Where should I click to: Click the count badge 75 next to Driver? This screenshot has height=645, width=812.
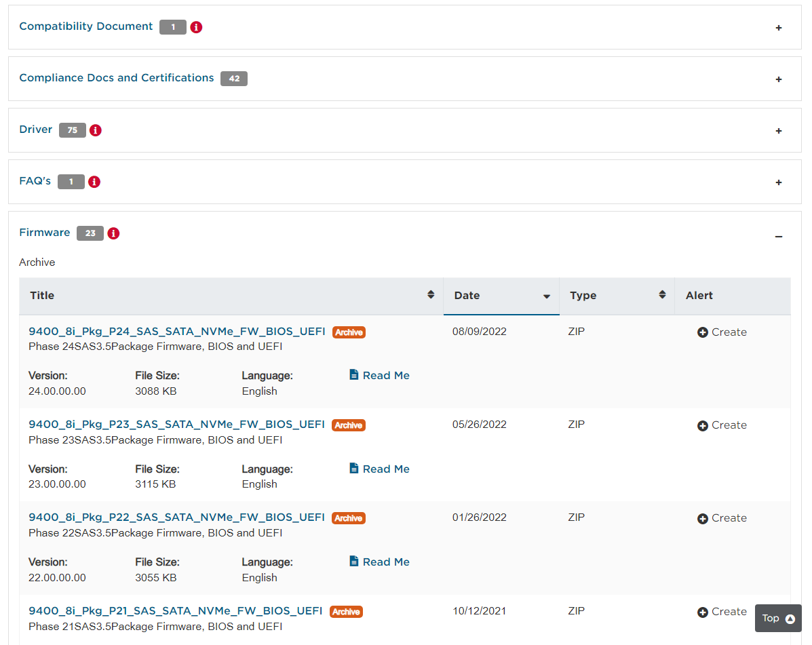coord(73,130)
